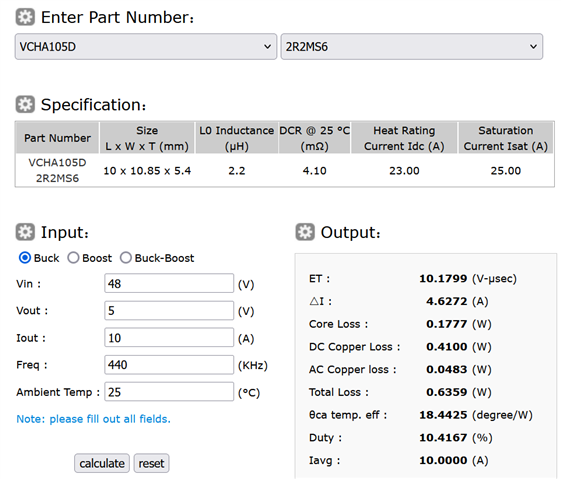Select the Iout current field

169,338
